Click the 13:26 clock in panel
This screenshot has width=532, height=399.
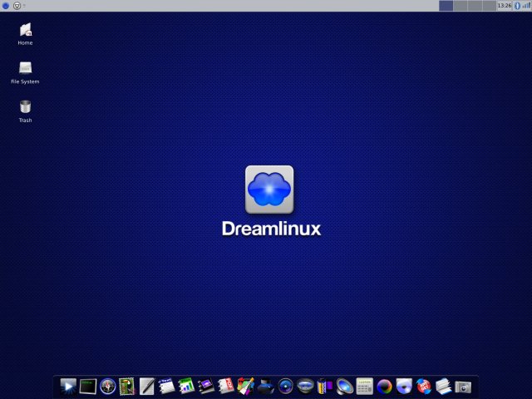point(505,6)
